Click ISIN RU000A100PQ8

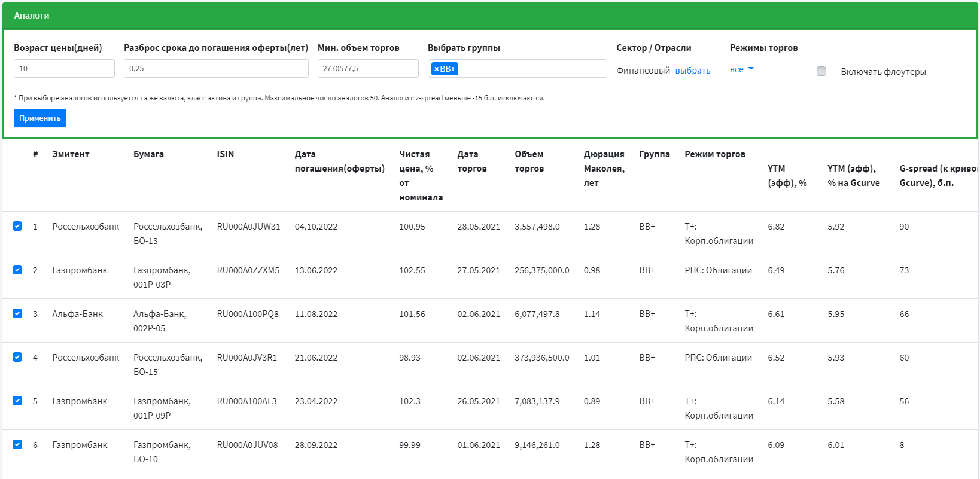click(x=248, y=314)
